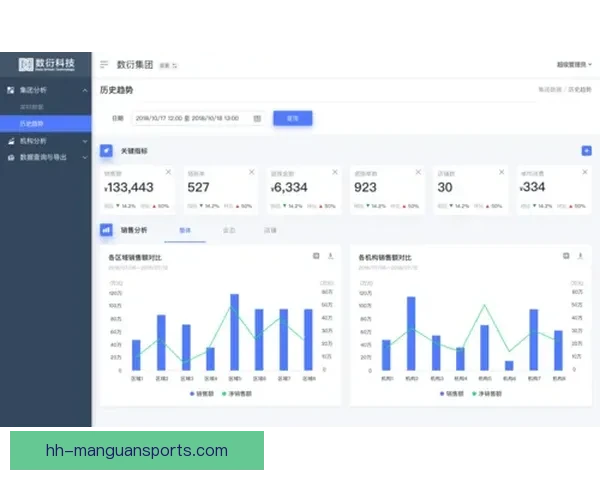Click the 关键指标 section icon
The image size is (600, 480).
click(106, 150)
